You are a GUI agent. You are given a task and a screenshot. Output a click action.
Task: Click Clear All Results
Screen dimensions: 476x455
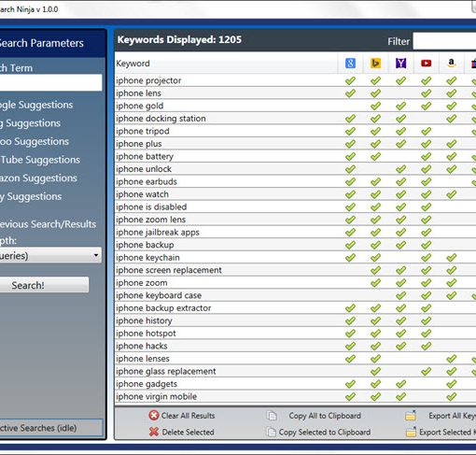coord(188,416)
